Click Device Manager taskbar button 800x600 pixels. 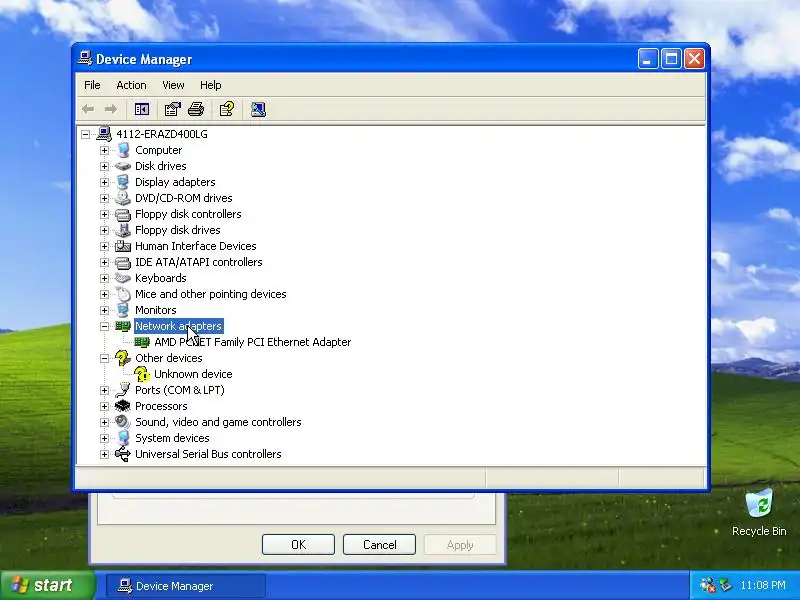click(x=186, y=586)
